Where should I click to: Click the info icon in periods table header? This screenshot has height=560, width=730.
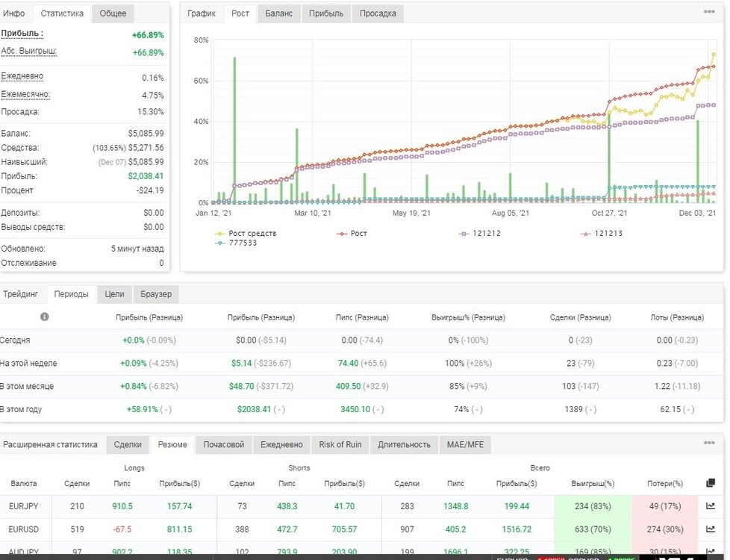click(45, 317)
